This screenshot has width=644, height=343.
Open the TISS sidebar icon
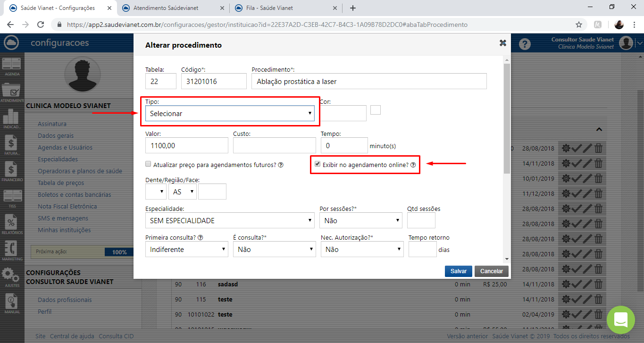pos(12,199)
